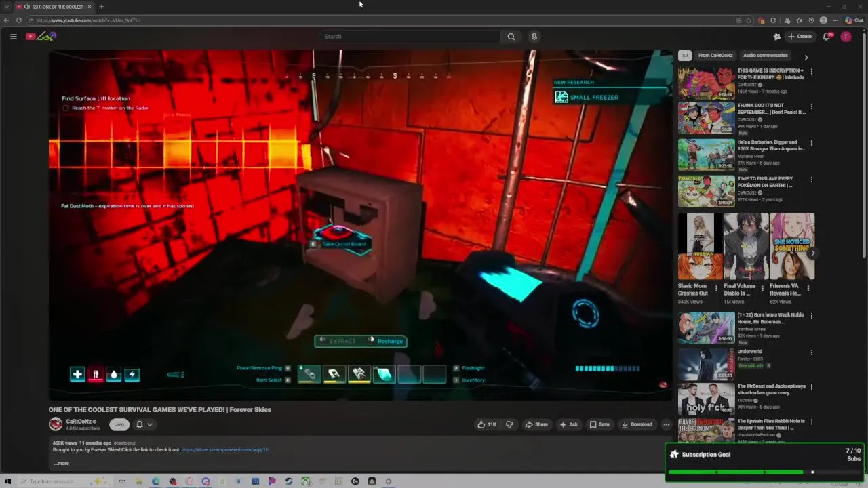
Task: Open the YouTube guide hamburger menu
Action: 13,37
